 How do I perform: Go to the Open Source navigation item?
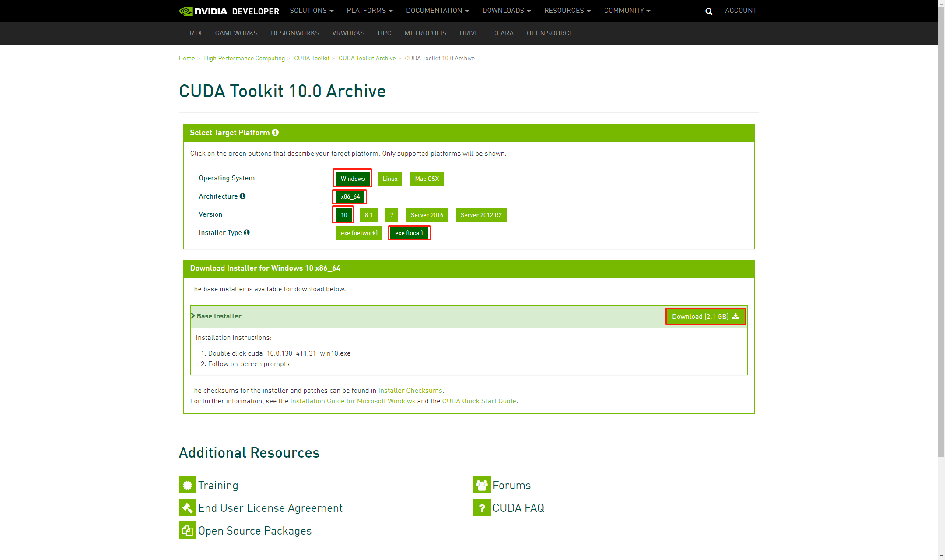[549, 33]
